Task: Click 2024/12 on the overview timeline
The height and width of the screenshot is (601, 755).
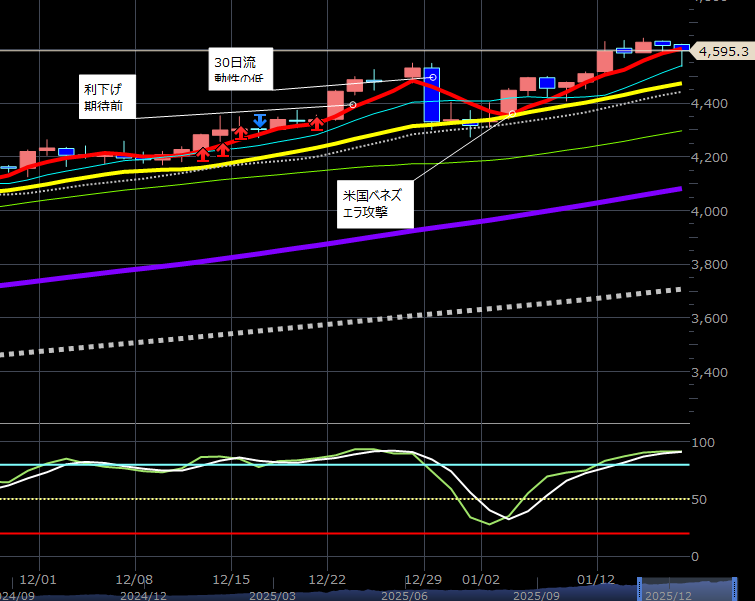Action: click(x=144, y=594)
